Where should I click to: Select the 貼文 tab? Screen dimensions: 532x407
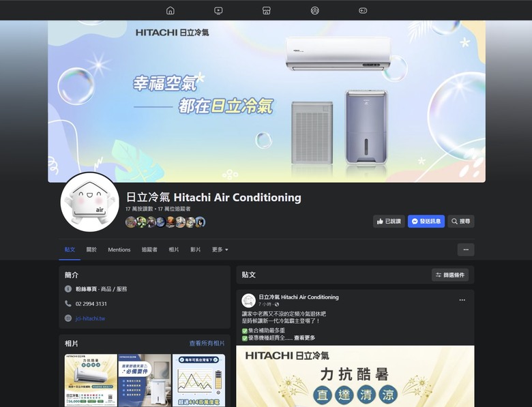[x=70, y=250]
